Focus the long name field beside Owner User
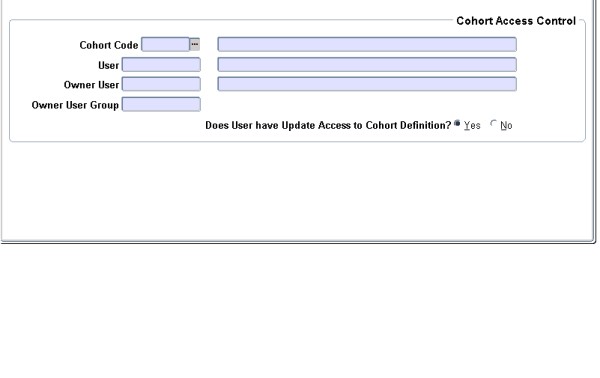600x378 pixels. coord(367,84)
